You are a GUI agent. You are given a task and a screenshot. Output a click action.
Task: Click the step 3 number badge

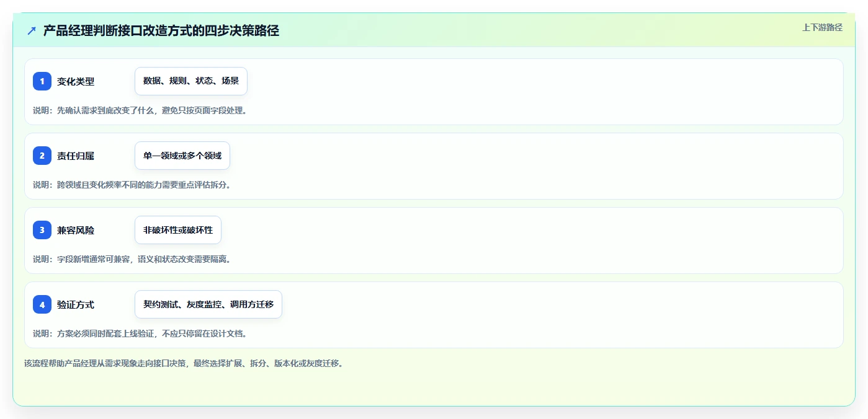click(x=42, y=230)
